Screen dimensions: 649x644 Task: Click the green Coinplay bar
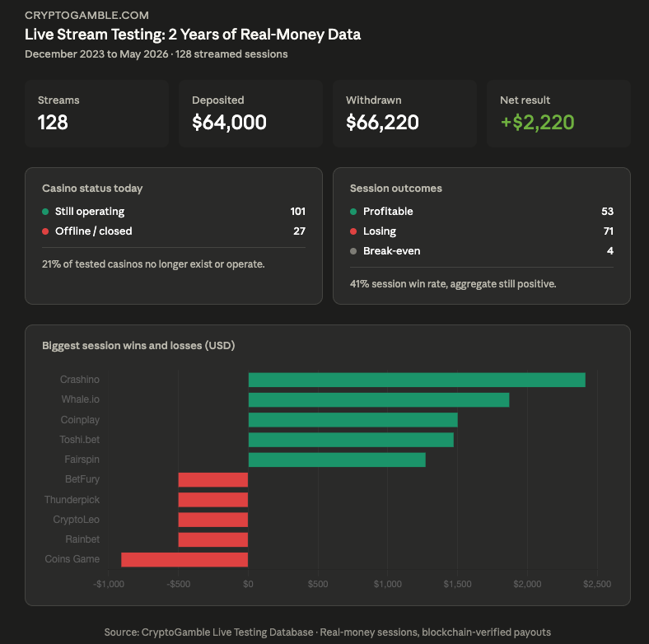point(353,420)
